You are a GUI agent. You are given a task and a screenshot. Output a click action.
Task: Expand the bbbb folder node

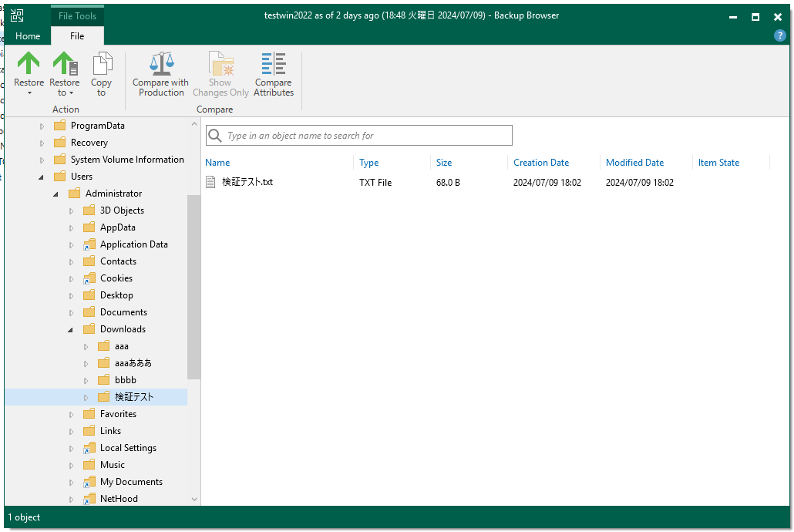86,381
